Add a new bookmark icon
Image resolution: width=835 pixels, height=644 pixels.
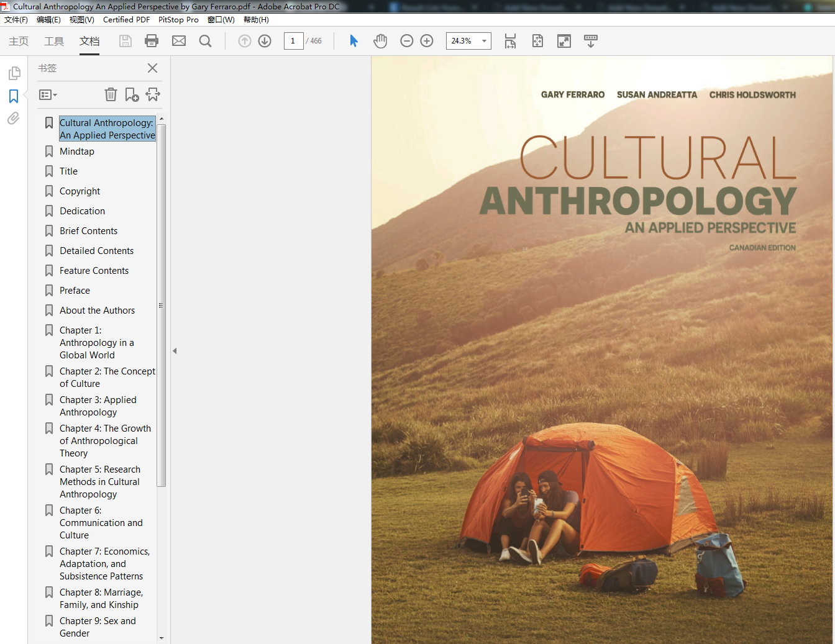132,94
